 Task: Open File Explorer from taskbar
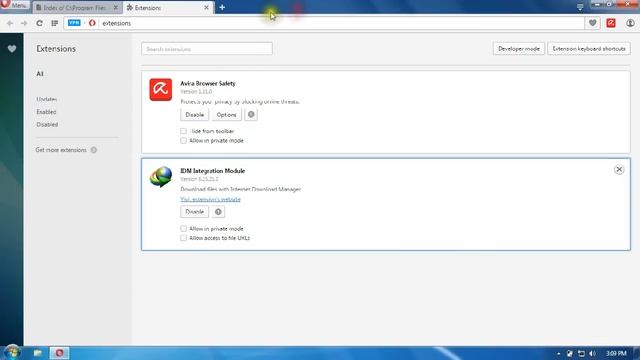coord(38,353)
